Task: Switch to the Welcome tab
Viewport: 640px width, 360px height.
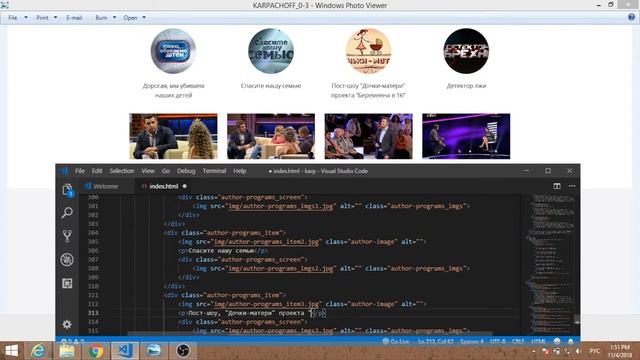Action: (x=106, y=187)
